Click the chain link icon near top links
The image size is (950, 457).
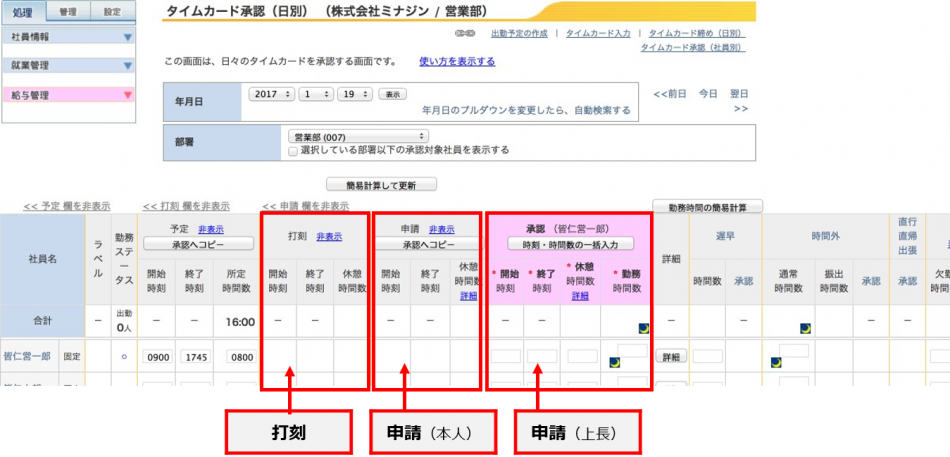pos(465,34)
